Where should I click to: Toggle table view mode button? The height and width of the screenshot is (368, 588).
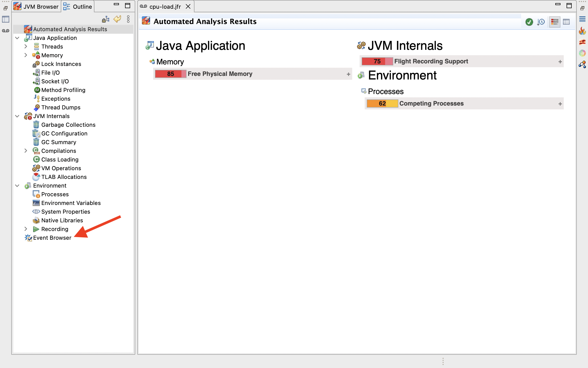566,22
